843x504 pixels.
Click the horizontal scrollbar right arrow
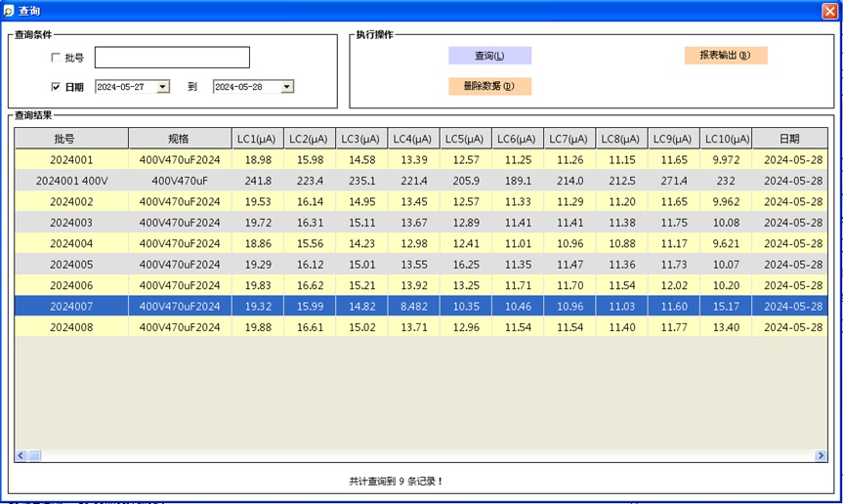point(821,455)
